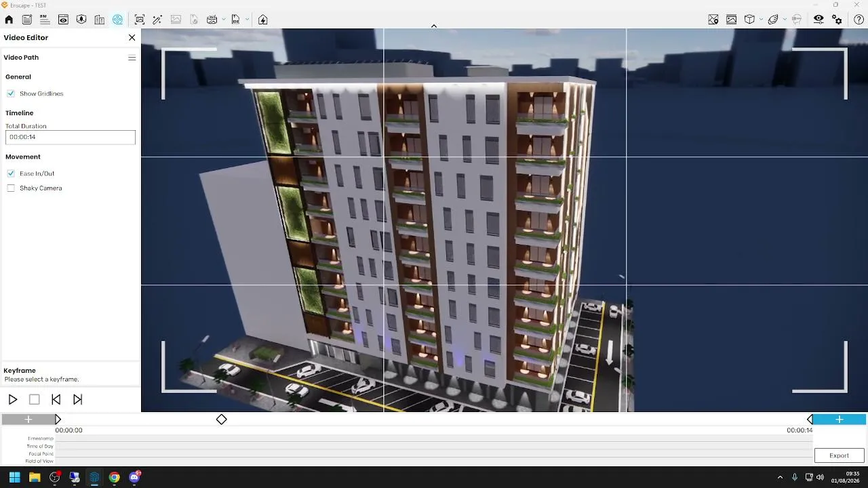Click the lightning house live update icon
Image resolution: width=868 pixels, height=488 pixels.
point(263,20)
